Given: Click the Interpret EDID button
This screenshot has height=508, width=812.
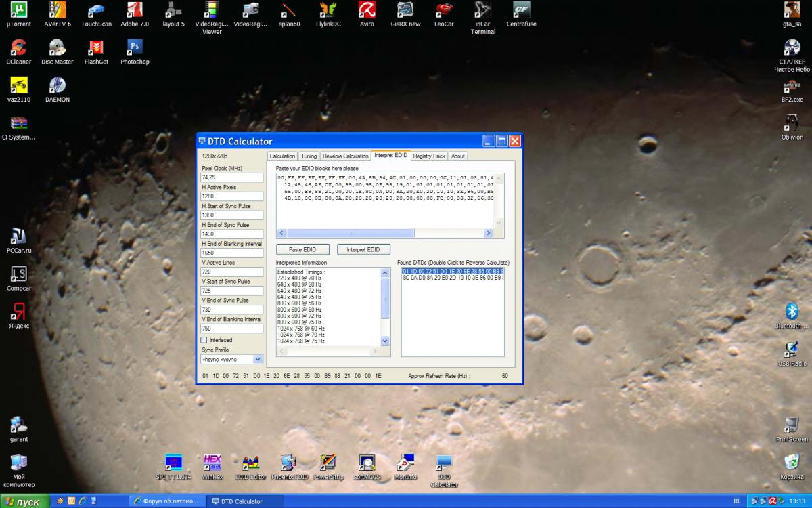Looking at the screenshot, I should [x=363, y=249].
